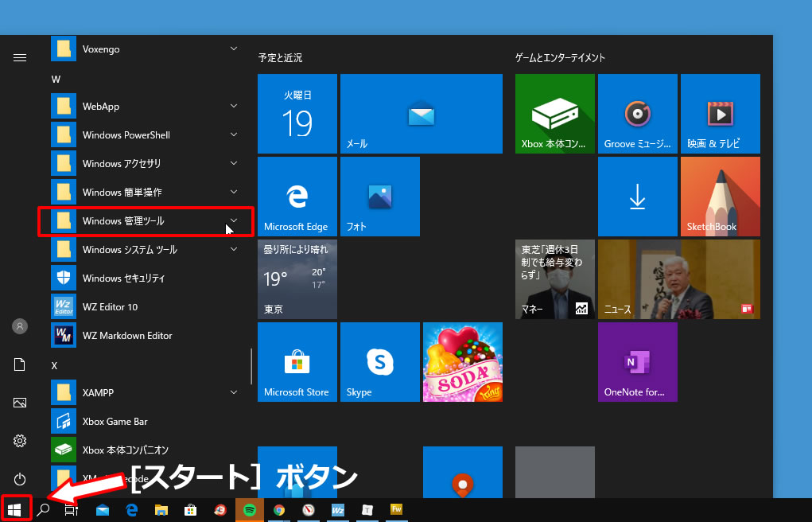This screenshot has height=522, width=812.
Task: Open Edge from the taskbar
Action: point(131,510)
